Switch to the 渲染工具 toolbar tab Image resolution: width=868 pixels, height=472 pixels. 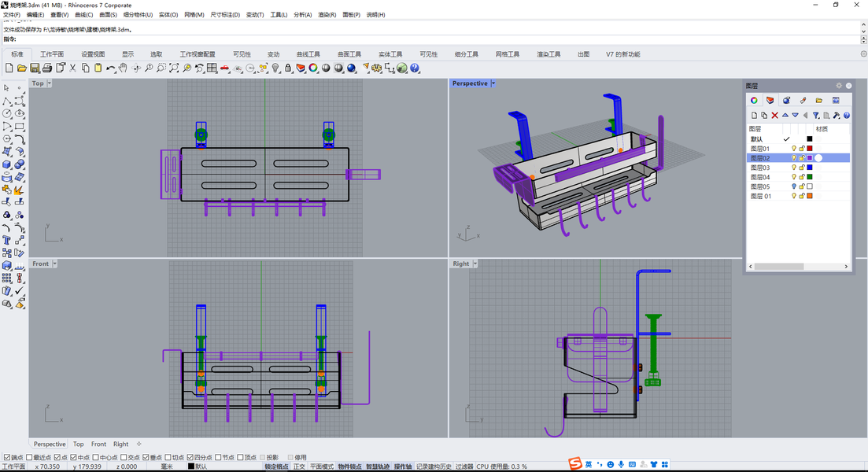pos(549,54)
